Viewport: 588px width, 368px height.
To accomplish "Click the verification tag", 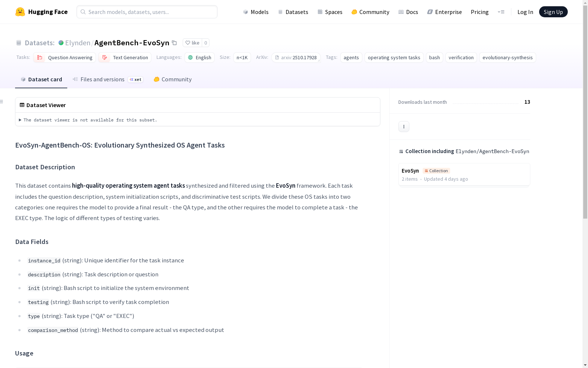I will tap(461, 57).
